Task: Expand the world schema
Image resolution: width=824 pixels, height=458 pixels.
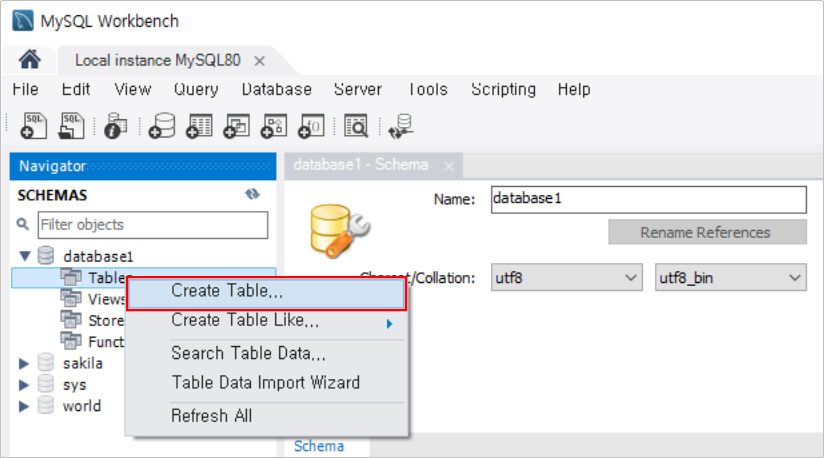Action: click(24, 406)
